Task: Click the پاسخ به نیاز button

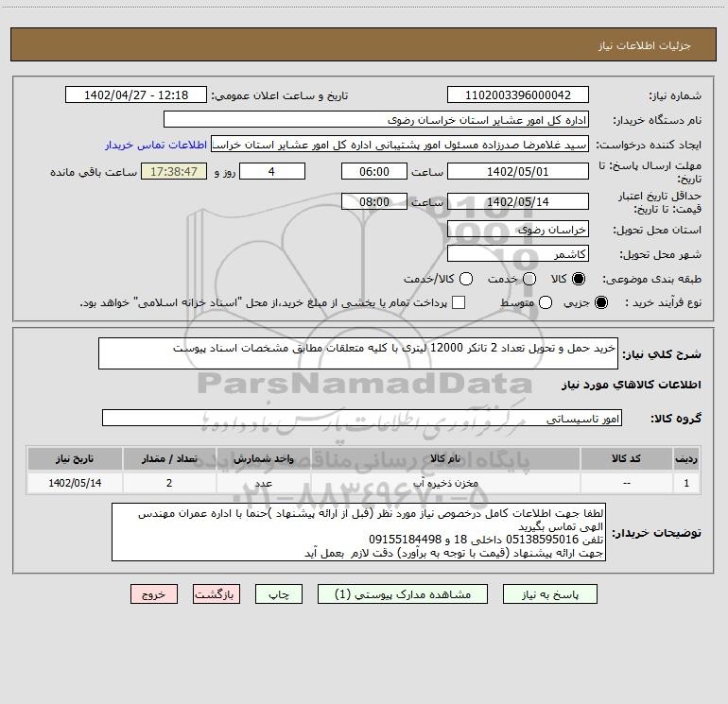Action: [550, 594]
